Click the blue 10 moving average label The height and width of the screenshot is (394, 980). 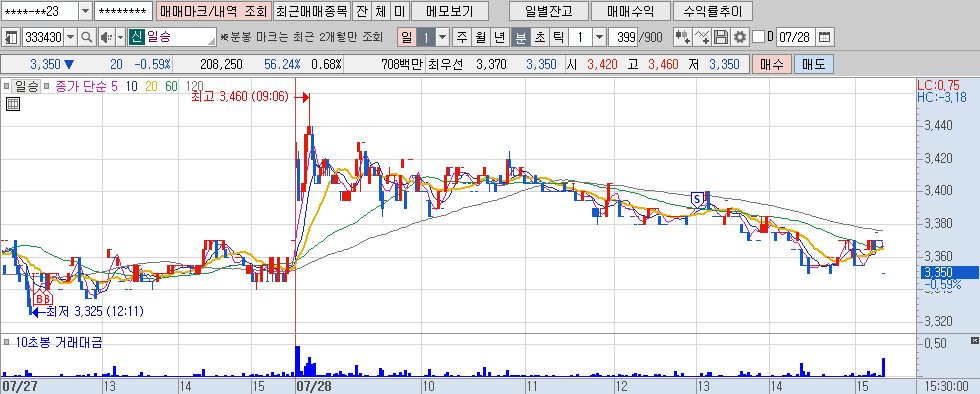pyautogui.click(x=131, y=86)
